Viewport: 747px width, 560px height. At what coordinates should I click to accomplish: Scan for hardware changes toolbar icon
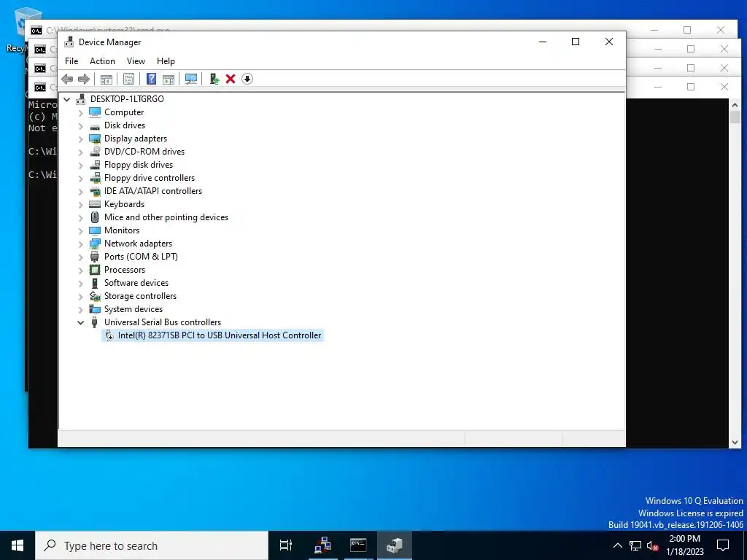coord(191,79)
